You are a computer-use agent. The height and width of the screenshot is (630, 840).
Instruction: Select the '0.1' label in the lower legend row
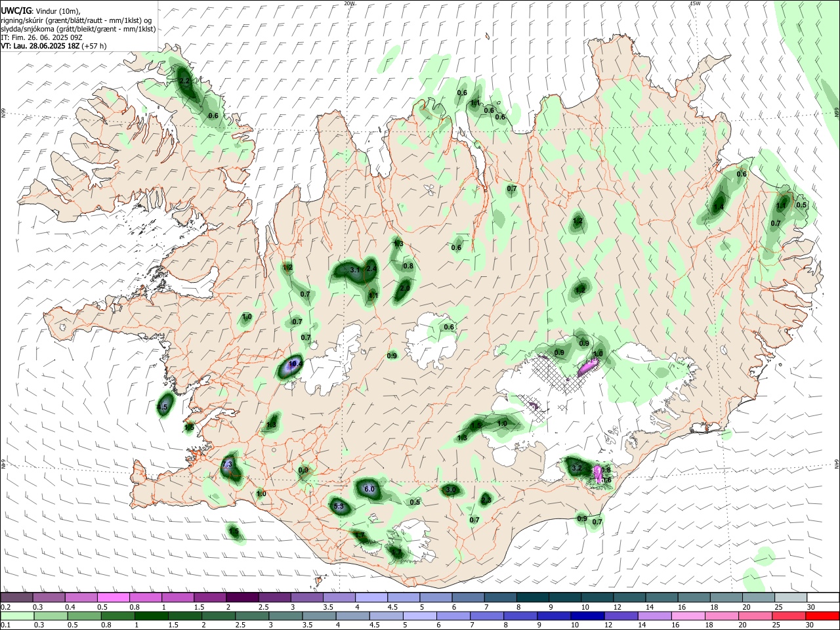click(x=6, y=625)
